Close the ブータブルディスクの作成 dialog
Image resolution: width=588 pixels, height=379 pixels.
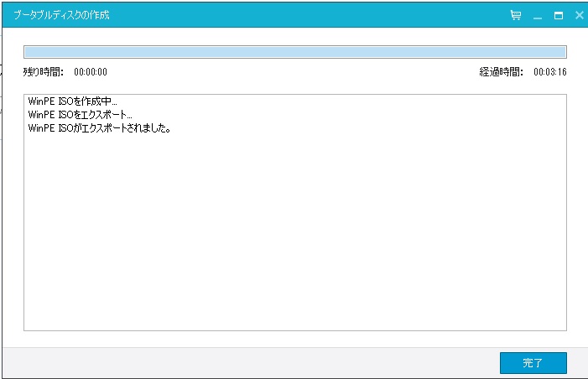coord(579,15)
